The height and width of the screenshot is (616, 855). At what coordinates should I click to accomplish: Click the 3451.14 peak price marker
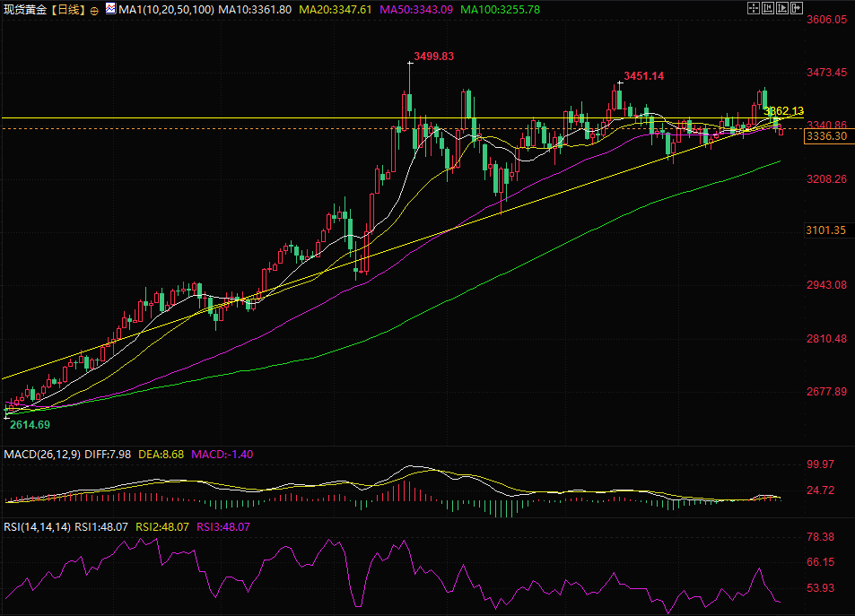[643, 76]
